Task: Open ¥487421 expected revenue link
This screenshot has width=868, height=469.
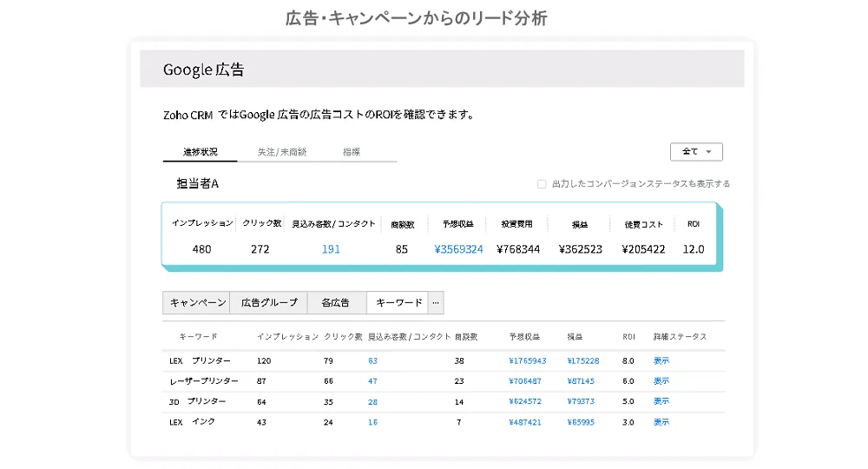Action: coord(525,422)
